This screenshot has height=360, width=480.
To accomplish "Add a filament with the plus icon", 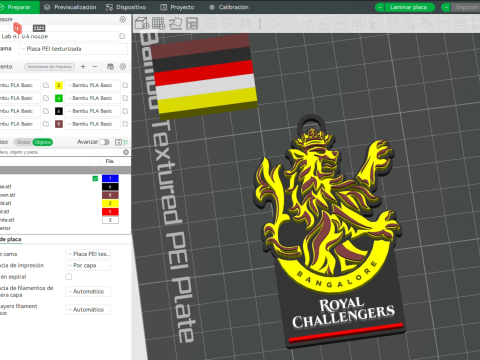I will tap(83, 67).
